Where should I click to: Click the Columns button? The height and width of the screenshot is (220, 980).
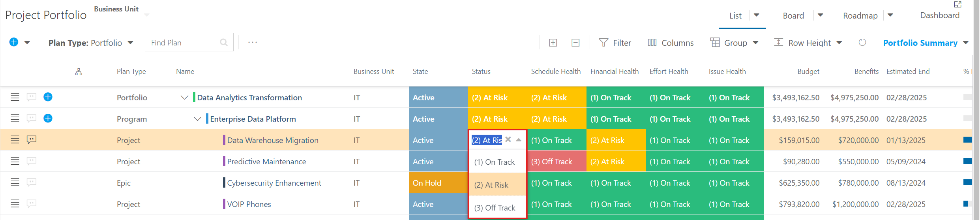[x=671, y=43]
